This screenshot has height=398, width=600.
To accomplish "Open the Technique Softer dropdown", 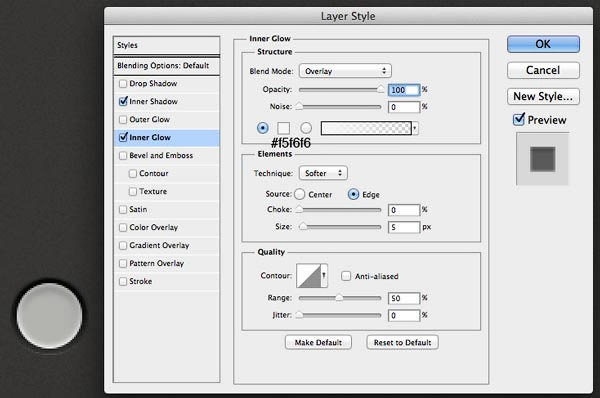I will 323,173.
